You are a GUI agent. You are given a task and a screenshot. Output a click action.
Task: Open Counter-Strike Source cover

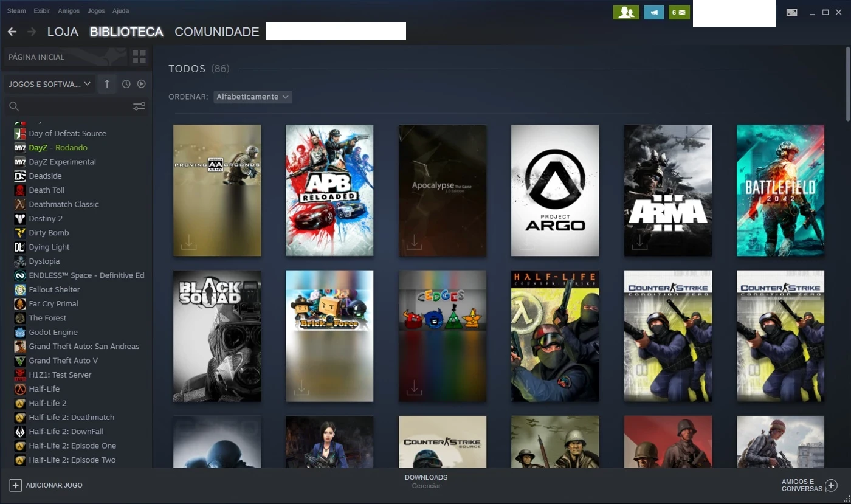[443, 442]
